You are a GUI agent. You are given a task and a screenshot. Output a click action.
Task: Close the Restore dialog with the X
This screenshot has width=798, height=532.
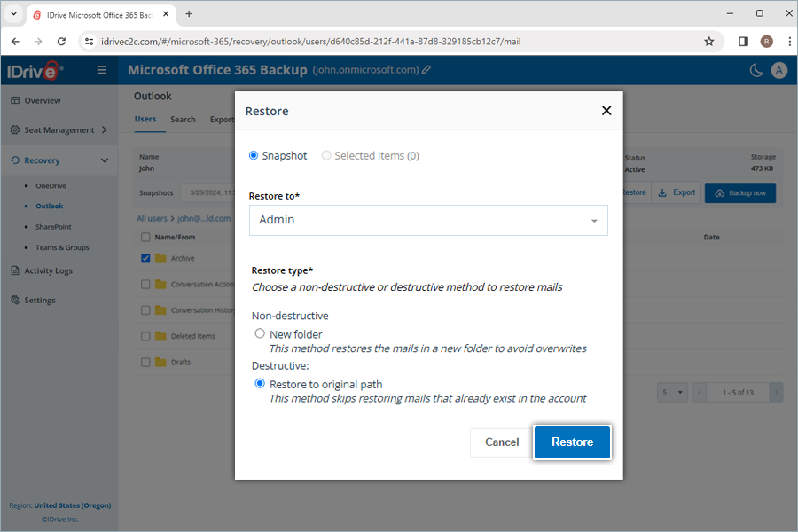tap(606, 110)
